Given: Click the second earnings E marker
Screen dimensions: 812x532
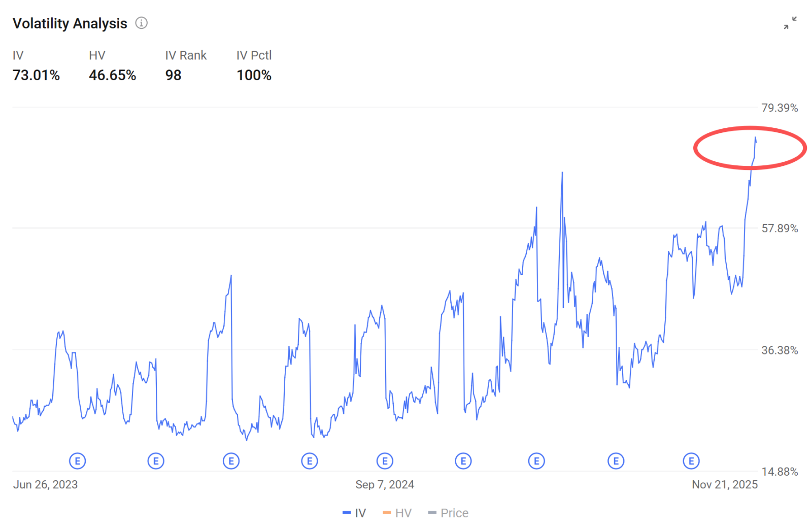Looking at the screenshot, I should pyautogui.click(x=156, y=461).
